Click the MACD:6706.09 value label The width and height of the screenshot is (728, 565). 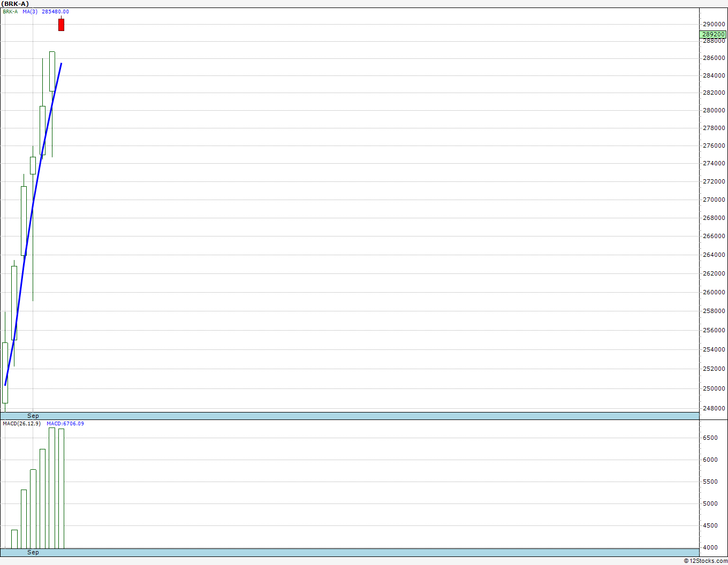pyautogui.click(x=65, y=423)
